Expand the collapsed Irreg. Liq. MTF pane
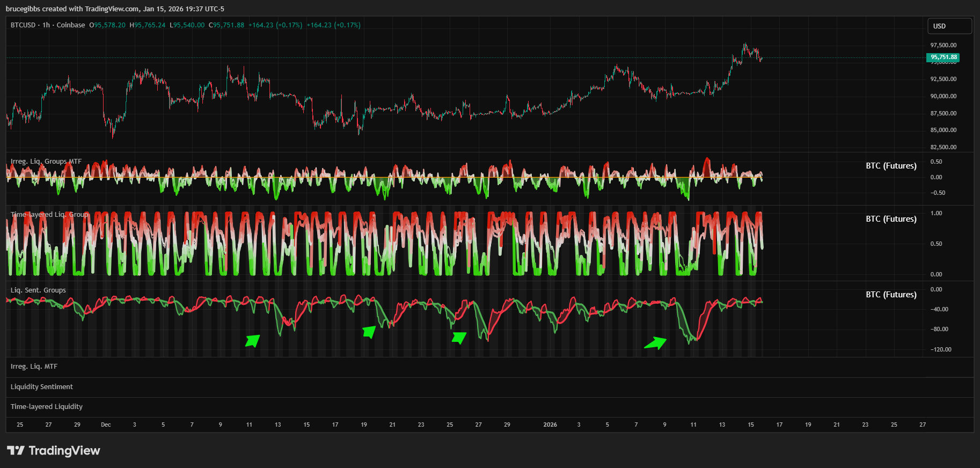 [34, 367]
